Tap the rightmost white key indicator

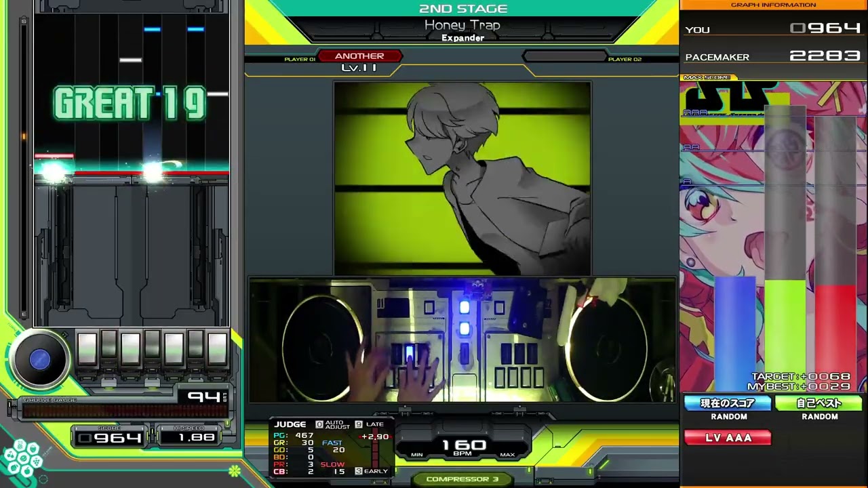pyautogui.click(x=217, y=349)
